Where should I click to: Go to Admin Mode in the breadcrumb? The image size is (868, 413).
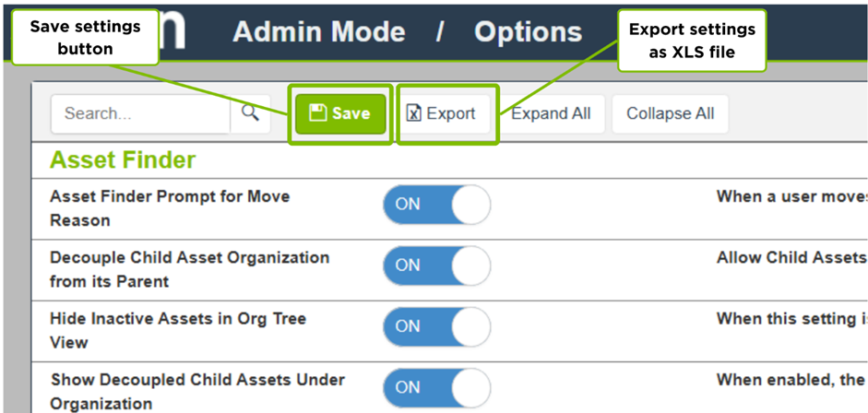318,32
